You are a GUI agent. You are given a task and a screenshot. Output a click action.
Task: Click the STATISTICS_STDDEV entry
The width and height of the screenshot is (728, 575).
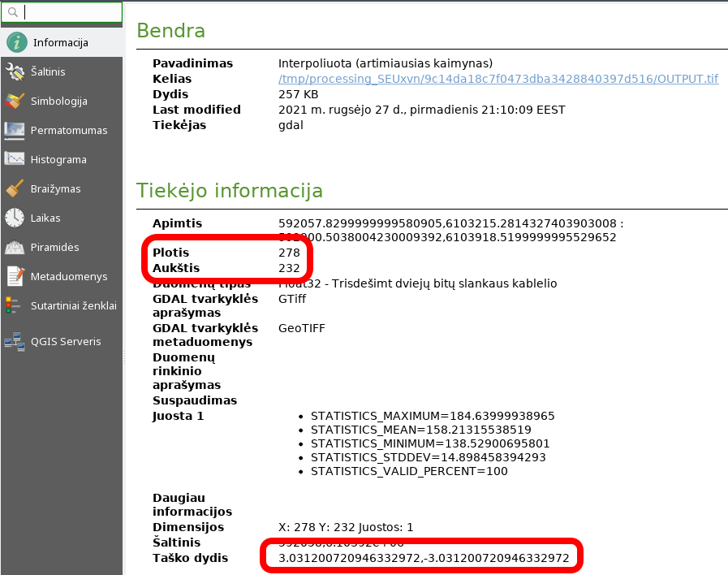click(428, 457)
